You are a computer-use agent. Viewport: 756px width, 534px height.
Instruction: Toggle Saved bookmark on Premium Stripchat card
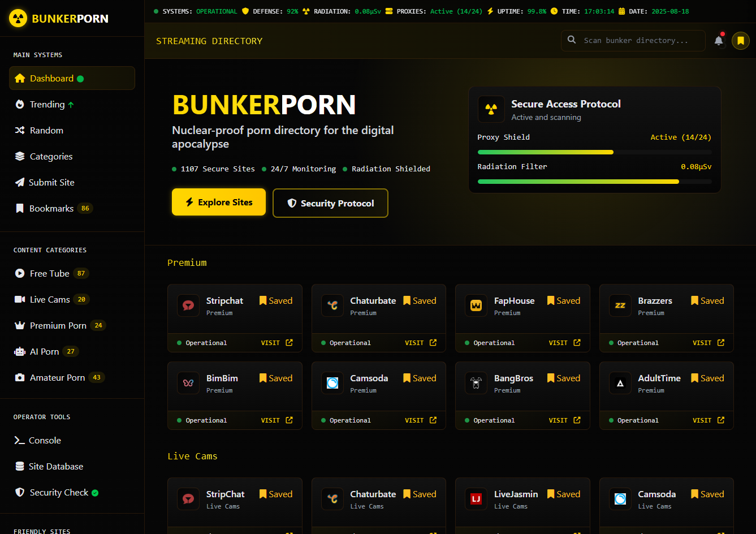point(276,301)
